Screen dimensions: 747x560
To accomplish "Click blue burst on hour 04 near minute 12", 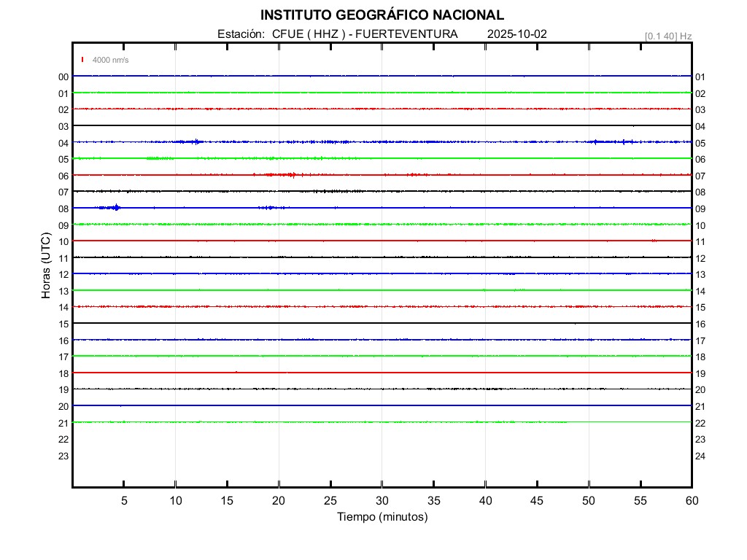I will [x=195, y=141].
